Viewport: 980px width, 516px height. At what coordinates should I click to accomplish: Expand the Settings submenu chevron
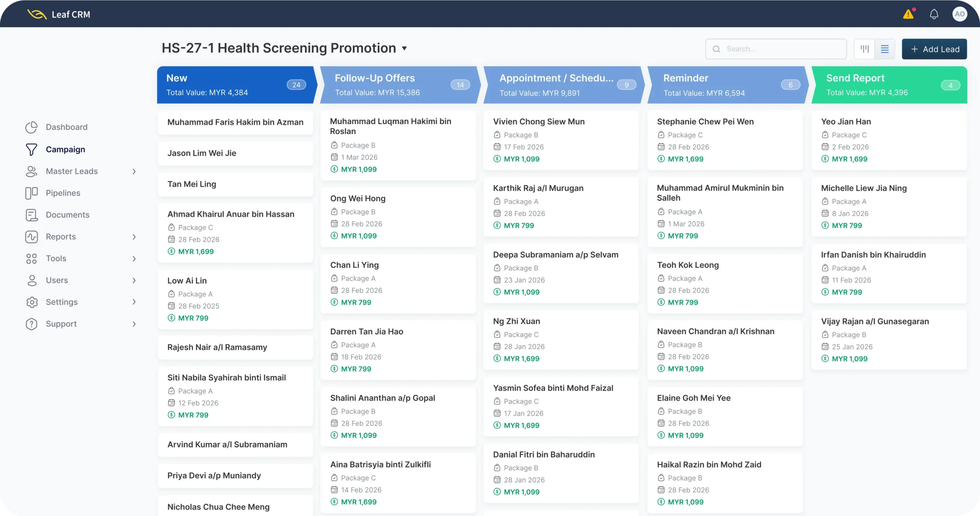(x=134, y=302)
